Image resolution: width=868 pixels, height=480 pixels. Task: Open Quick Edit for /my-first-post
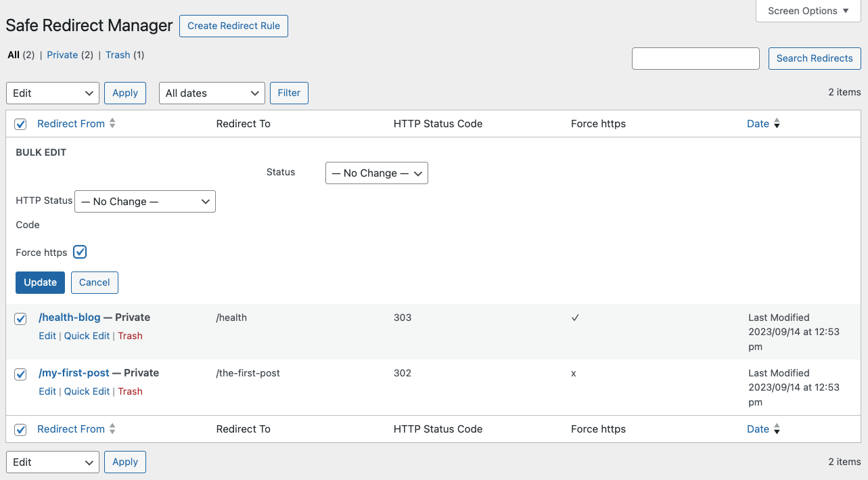pyautogui.click(x=87, y=391)
